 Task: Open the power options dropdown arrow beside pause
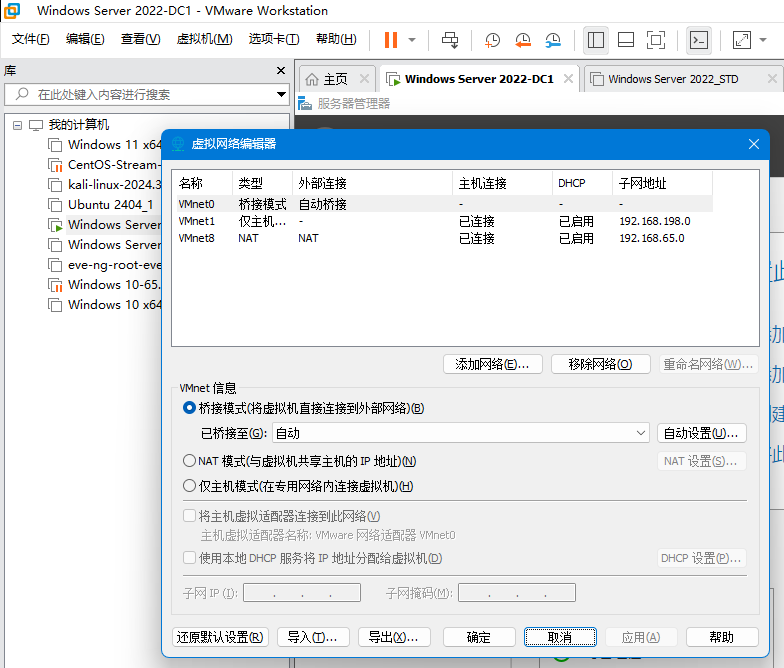click(412, 40)
